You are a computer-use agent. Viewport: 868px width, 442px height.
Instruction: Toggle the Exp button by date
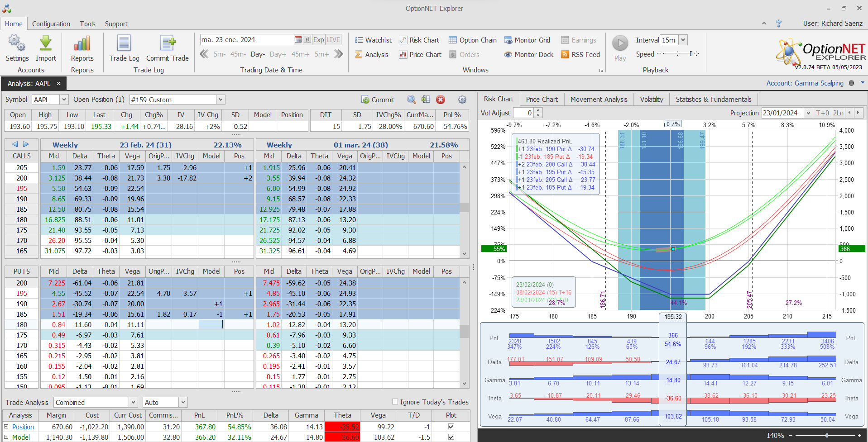pos(318,40)
